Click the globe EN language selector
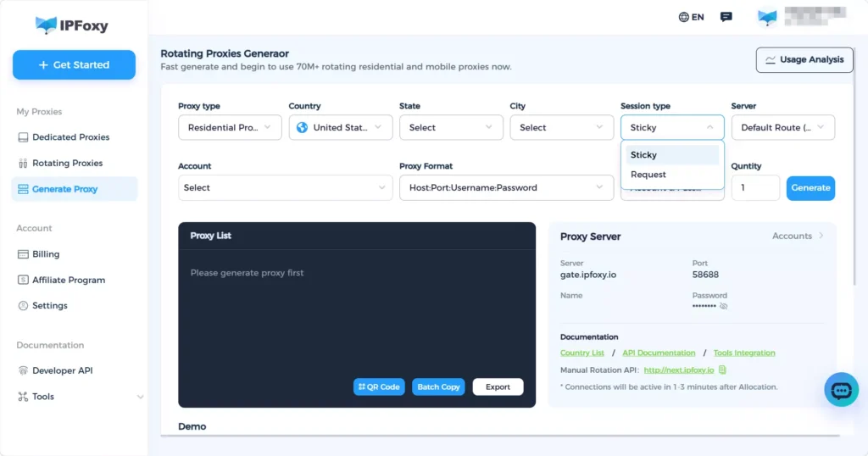This screenshot has width=868, height=456. (692, 17)
